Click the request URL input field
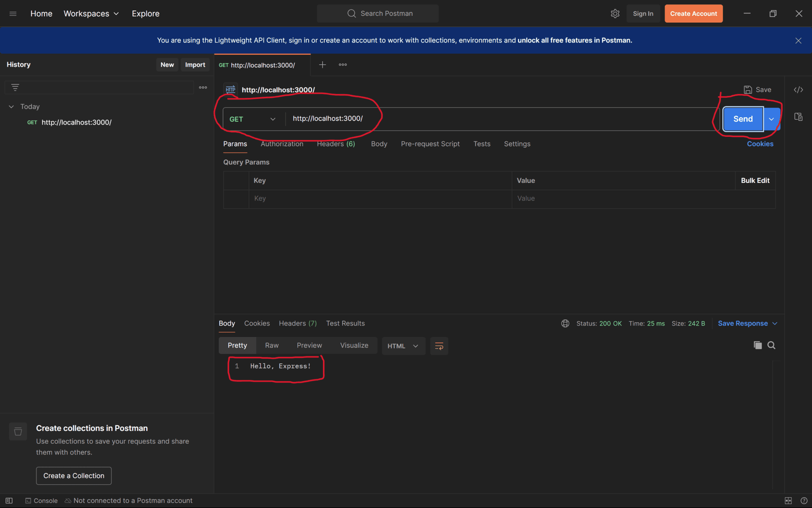Screen dimensions: 812x508 [x=497, y=119]
